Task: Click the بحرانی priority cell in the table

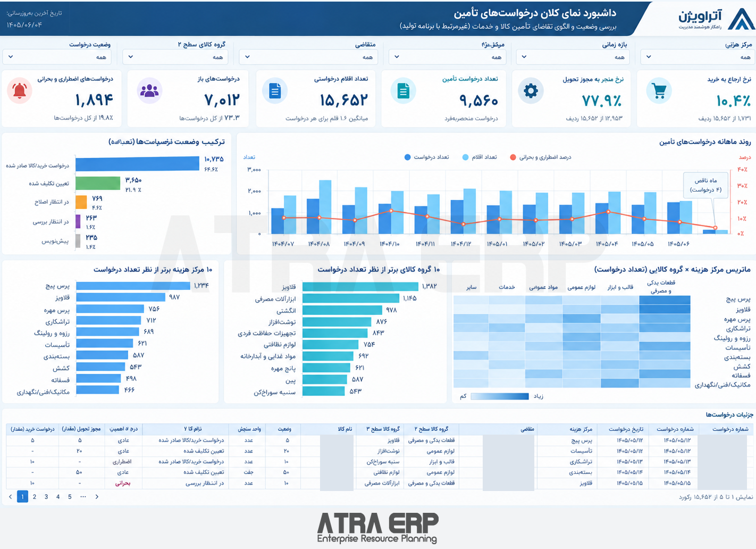Action: pos(123,484)
